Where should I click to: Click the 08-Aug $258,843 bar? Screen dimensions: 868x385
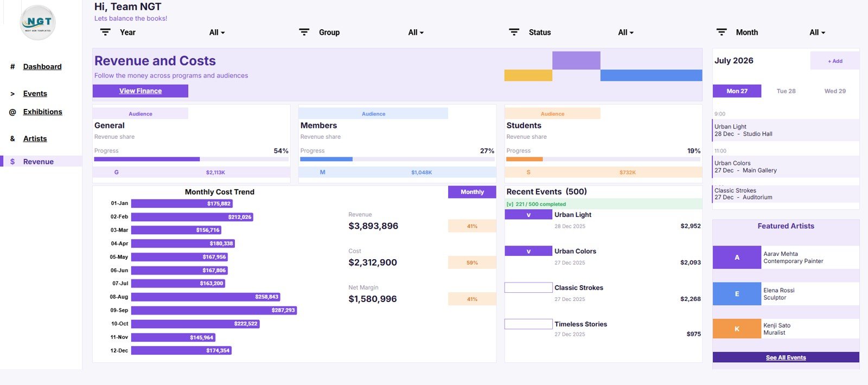tap(206, 297)
